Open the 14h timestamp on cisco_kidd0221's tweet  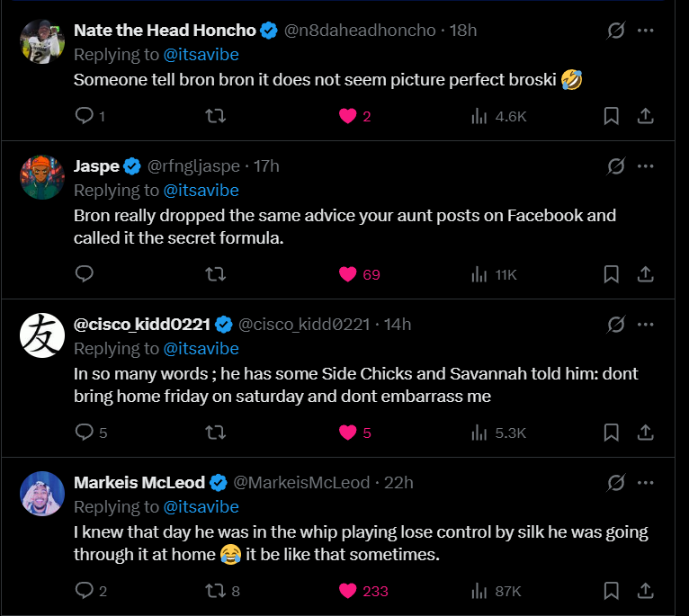tap(398, 325)
